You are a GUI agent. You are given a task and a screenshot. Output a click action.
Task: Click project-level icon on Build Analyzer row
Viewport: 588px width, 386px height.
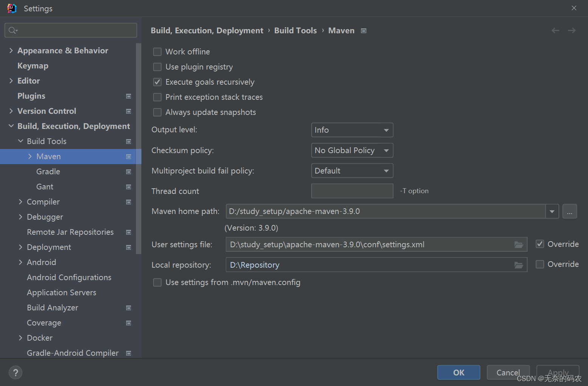[128, 308]
